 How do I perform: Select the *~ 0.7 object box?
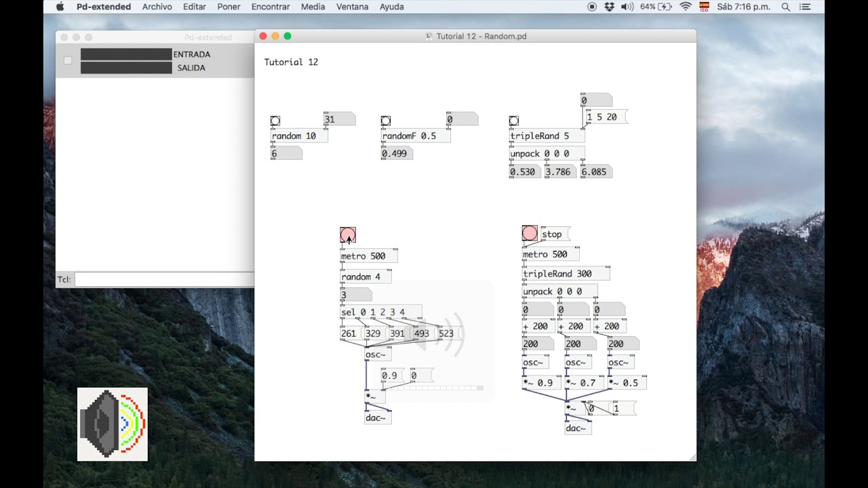click(x=585, y=383)
